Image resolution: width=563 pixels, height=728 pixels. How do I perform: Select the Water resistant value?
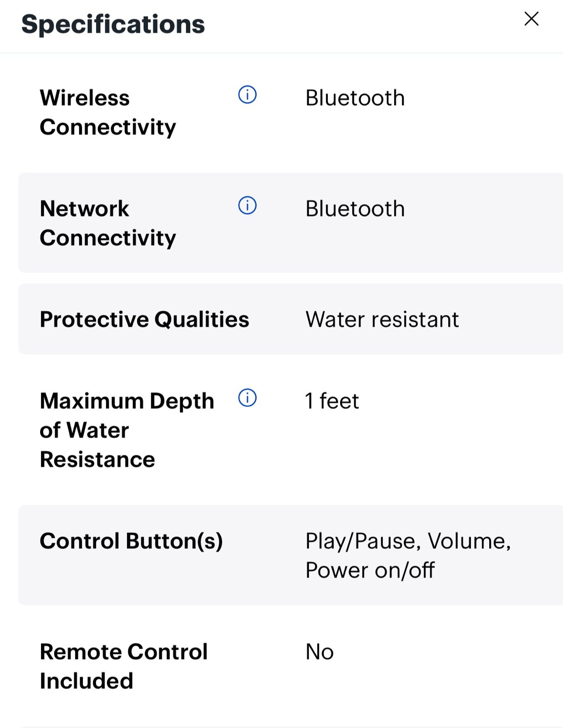point(382,319)
